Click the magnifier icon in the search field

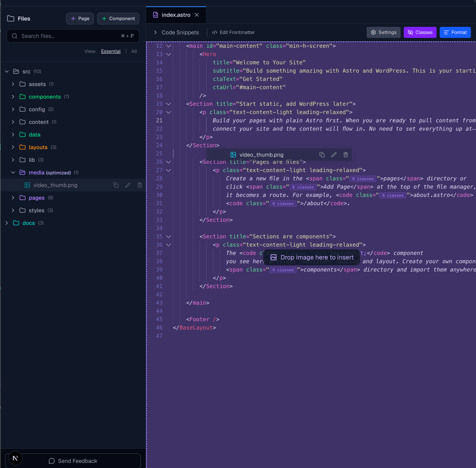point(14,36)
